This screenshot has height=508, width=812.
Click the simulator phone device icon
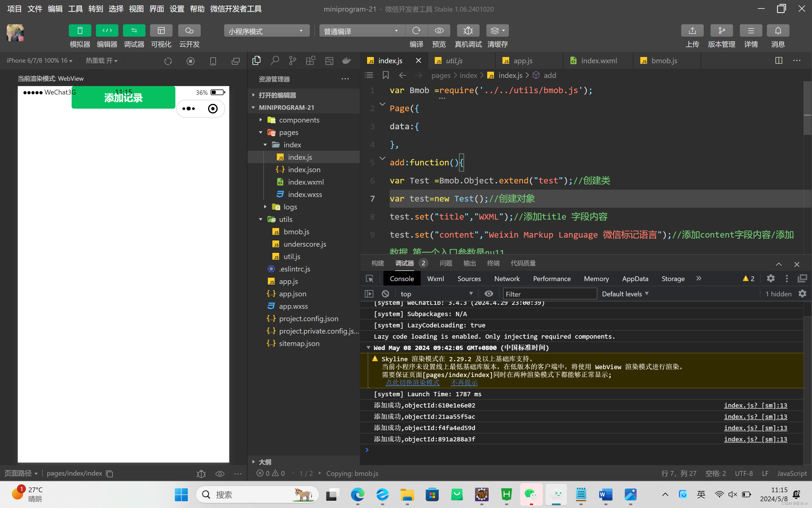213,61
